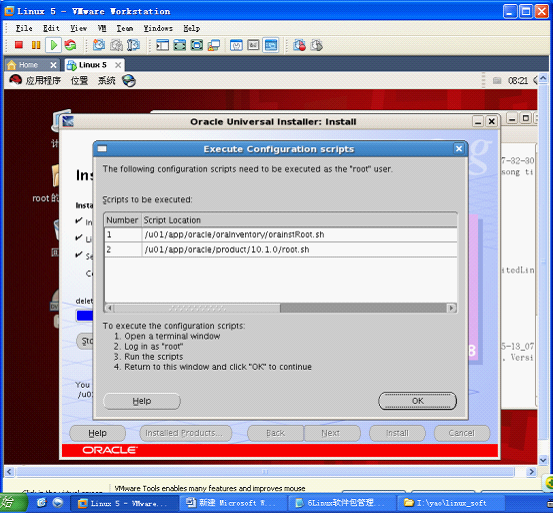Click the VMware window right scroll arrow
Viewport: 554px width, 513px height.
531,471
